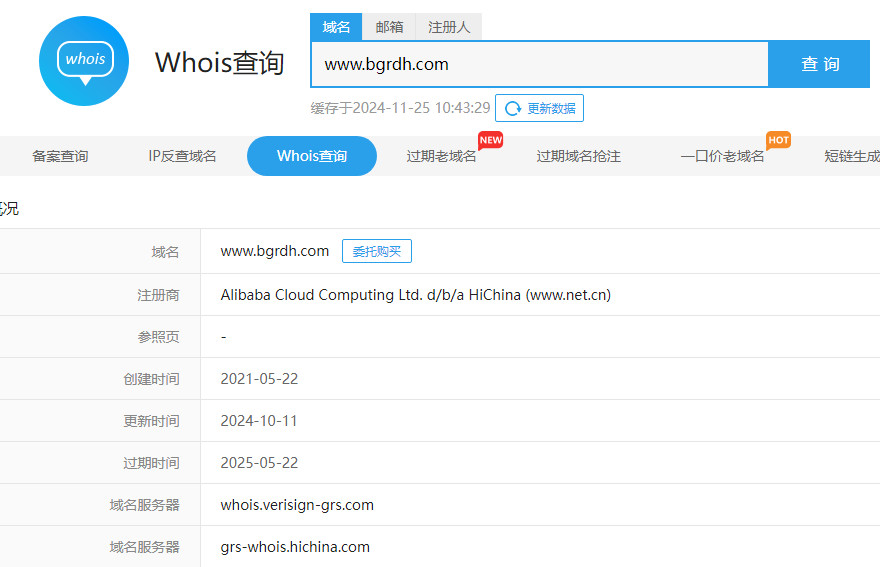Click the 委托购买 button
The height and width of the screenshot is (567, 880).
[x=377, y=251]
